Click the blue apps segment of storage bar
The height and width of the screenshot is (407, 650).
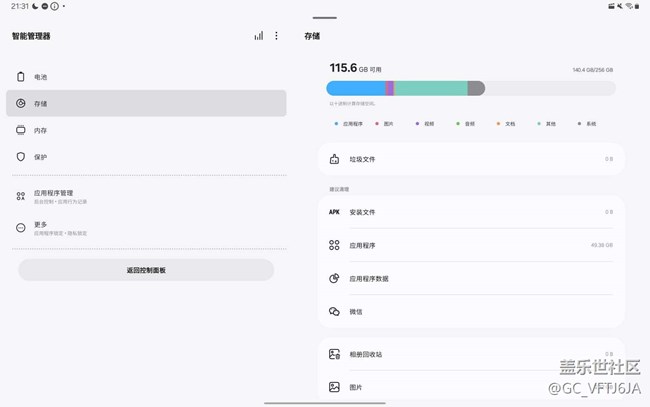click(x=357, y=88)
